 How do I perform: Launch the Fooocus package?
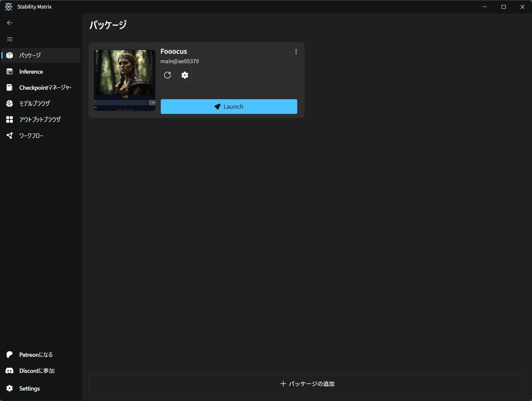229,107
